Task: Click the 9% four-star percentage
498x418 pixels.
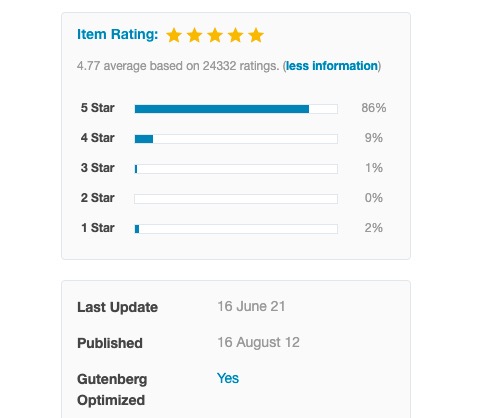Action: point(374,138)
